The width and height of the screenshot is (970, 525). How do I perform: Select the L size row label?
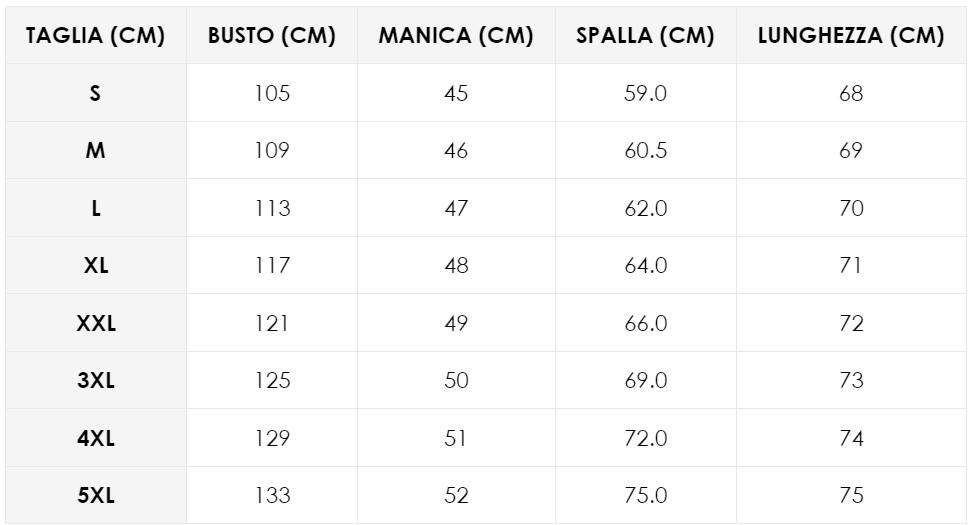pos(96,208)
